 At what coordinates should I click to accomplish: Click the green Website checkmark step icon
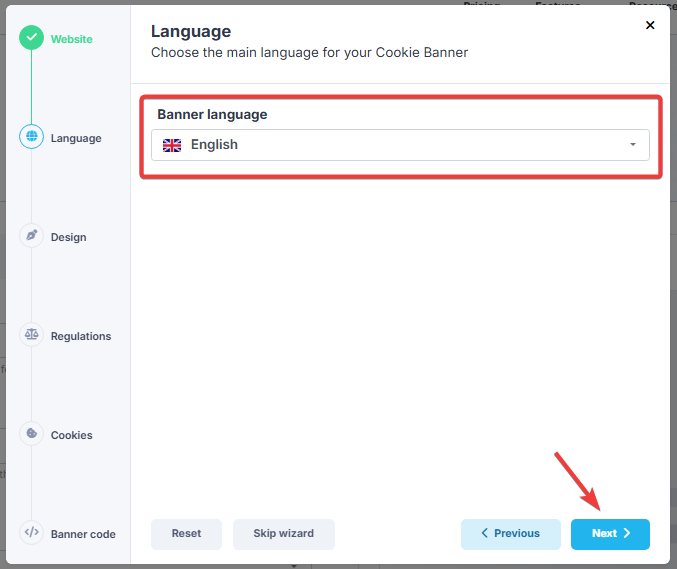pyautogui.click(x=32, y=38)
